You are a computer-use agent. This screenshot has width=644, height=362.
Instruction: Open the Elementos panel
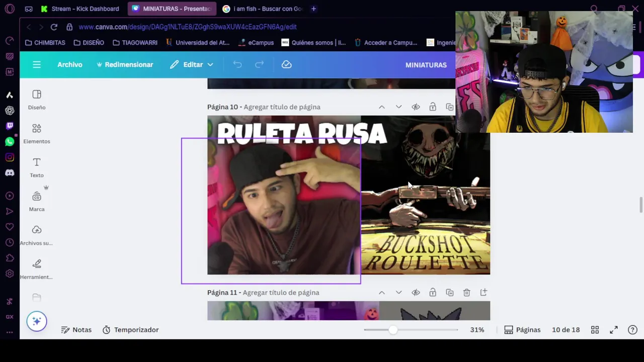pyautogui.click(x=37, y=134)
